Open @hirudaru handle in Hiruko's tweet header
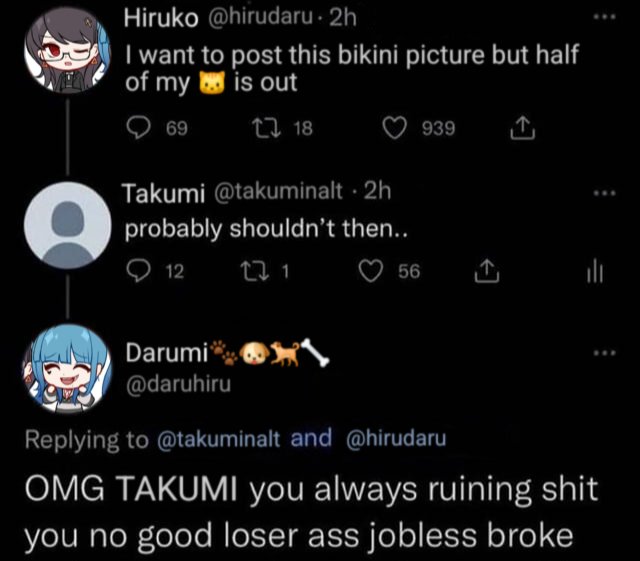This screenshot has width=640, height=561. [x=260, y=17]
